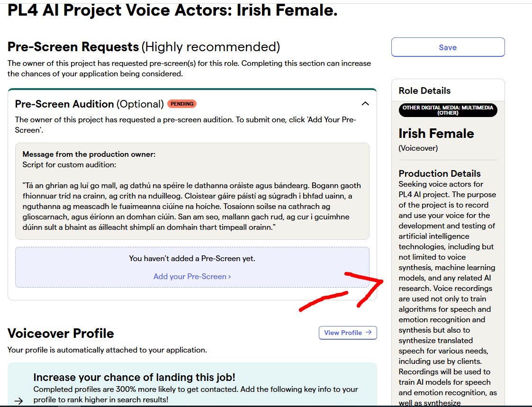
Task: Click the (Voiceover) label under role title
Action: (x=418, y=148)
